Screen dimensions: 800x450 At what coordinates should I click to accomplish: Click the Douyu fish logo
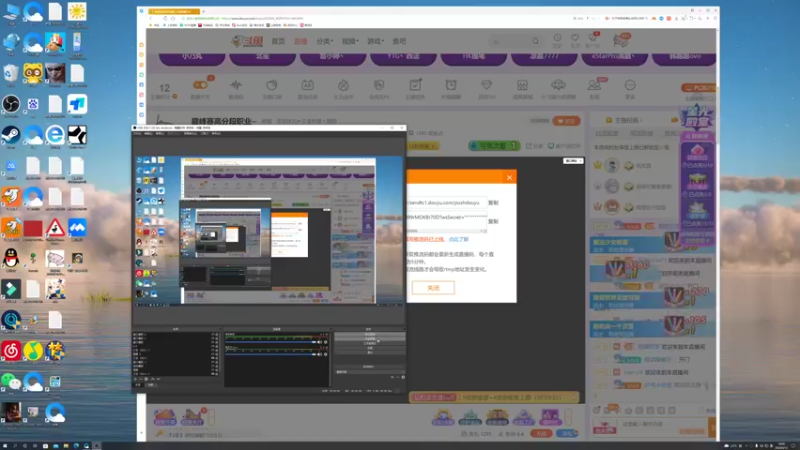coord(246,41)
